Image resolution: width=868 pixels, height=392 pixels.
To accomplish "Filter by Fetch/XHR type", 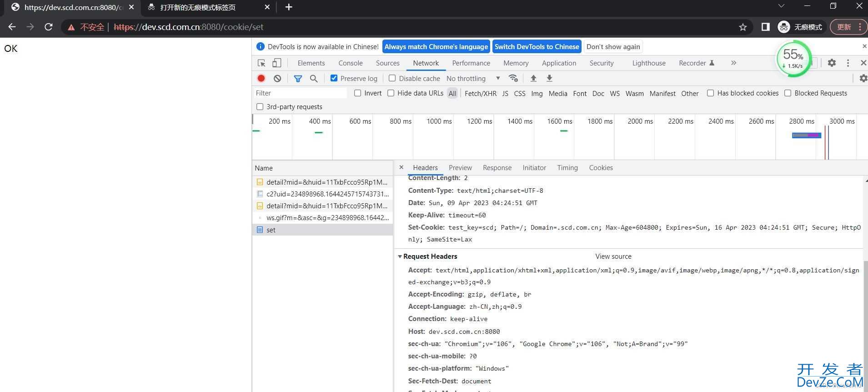I will [x=481, y=93].
